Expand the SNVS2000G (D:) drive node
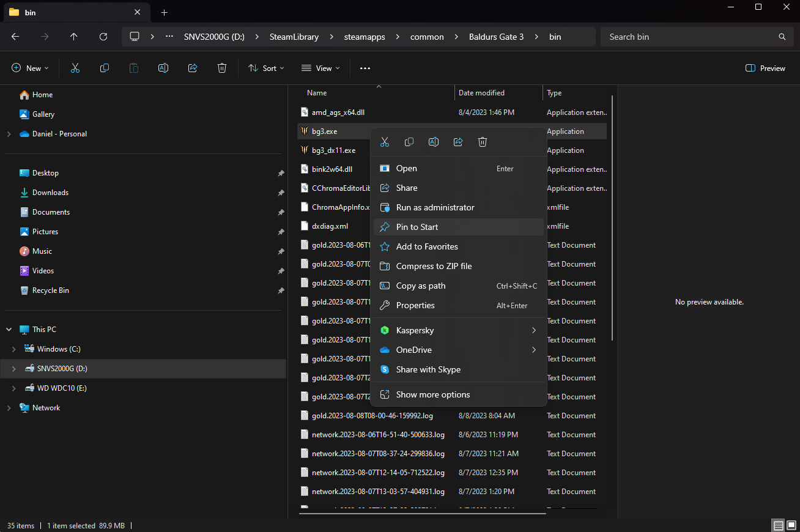The height and width of the screenshot is (532, 800). pos(13,369)
